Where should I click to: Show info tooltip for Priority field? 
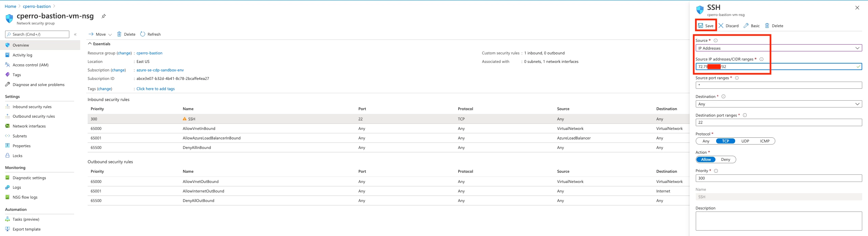click(x=716, y=171)
